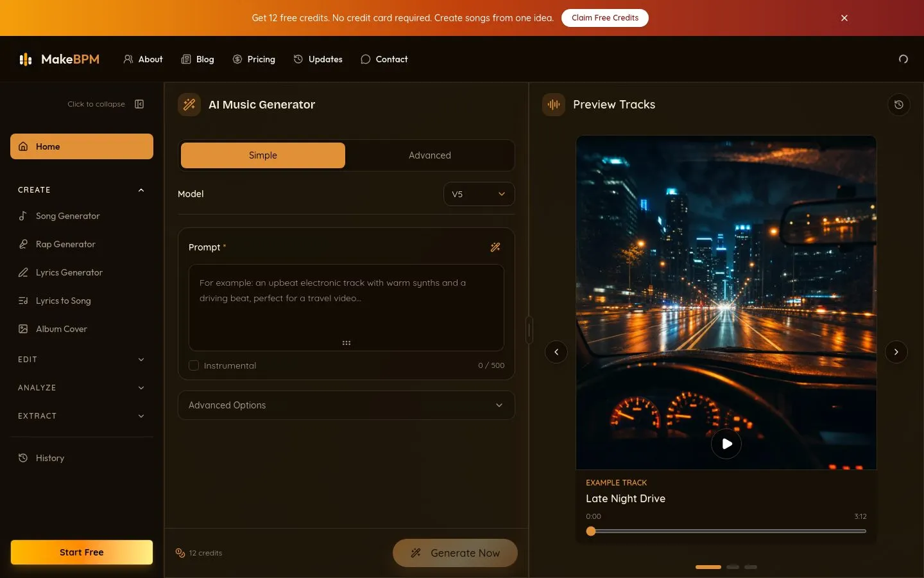Expand the EDIT sidebar section
Viewport: 924px width, 578px height.
(81, 360)
